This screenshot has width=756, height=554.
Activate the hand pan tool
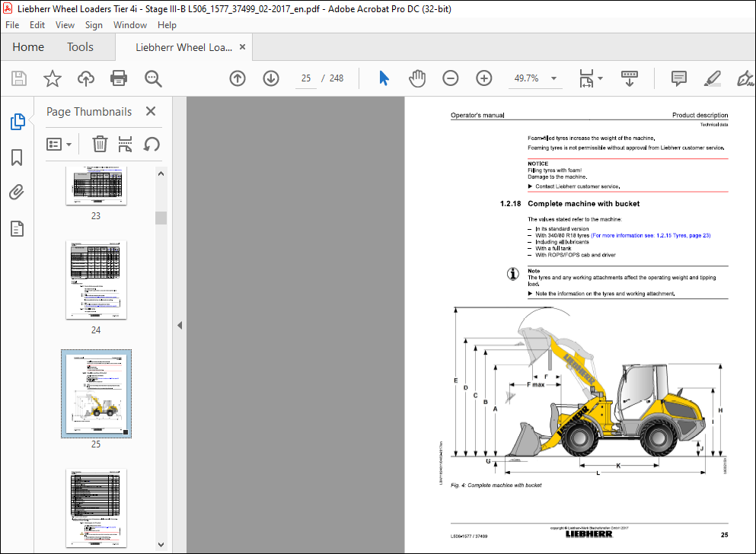tap(417, 78)
